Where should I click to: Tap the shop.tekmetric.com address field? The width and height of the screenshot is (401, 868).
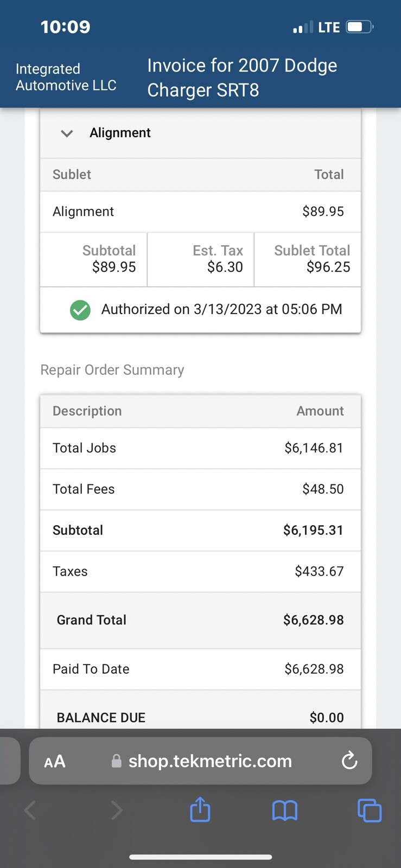tap(209, 761)
